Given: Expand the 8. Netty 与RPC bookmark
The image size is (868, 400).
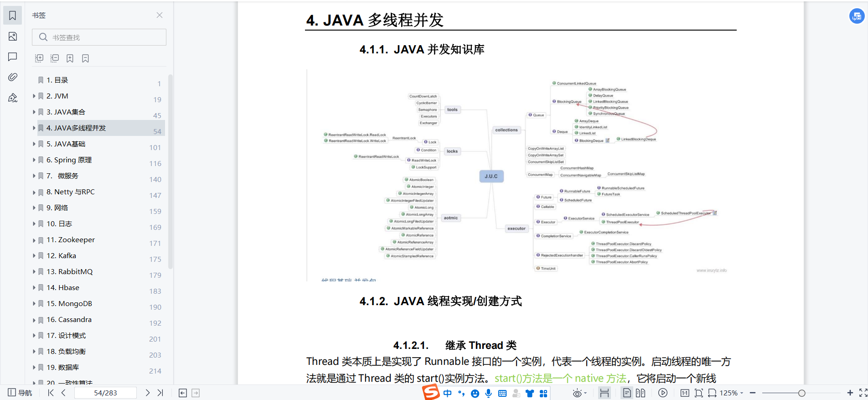Looking at the screenshot, I should 34,192.
